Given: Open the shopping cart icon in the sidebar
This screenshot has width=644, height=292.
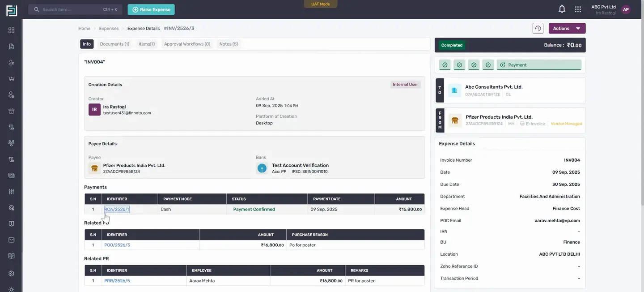Looking at the screenshot, I should point(12,79).
